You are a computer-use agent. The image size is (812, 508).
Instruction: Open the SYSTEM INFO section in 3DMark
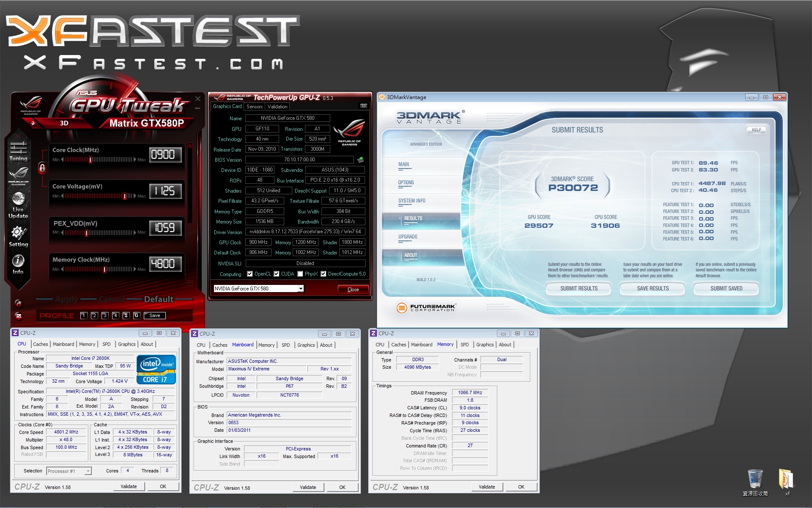411,201
